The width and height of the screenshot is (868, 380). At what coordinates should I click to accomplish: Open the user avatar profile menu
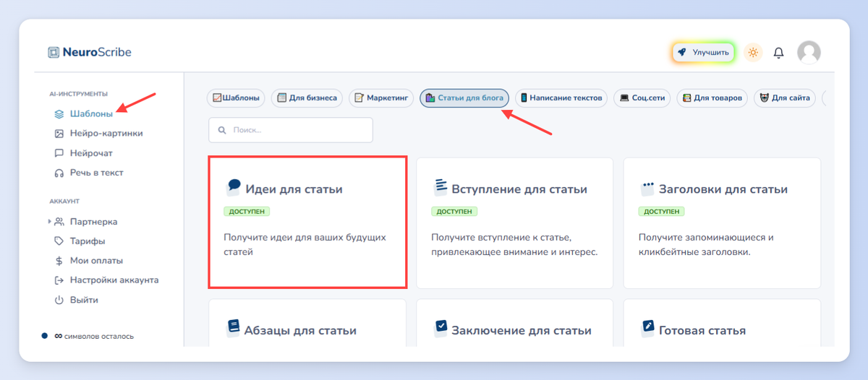pyautogui.click(x=809, y=52)
